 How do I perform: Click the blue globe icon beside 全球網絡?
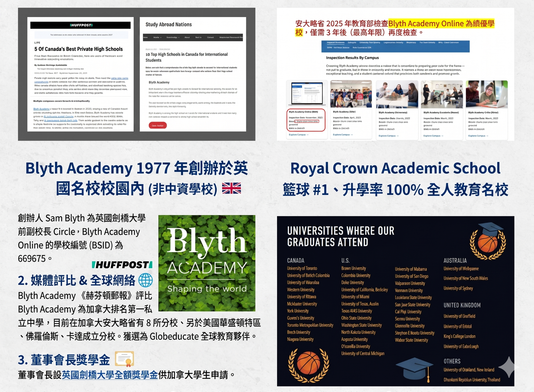pyautogui.click(x=145, y=280)
